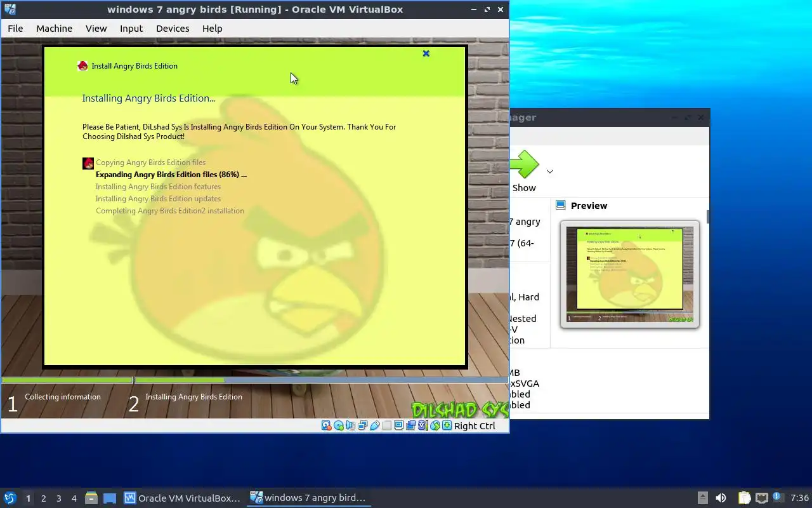
Task: Click the shared folders status icon
Action: 387,425
